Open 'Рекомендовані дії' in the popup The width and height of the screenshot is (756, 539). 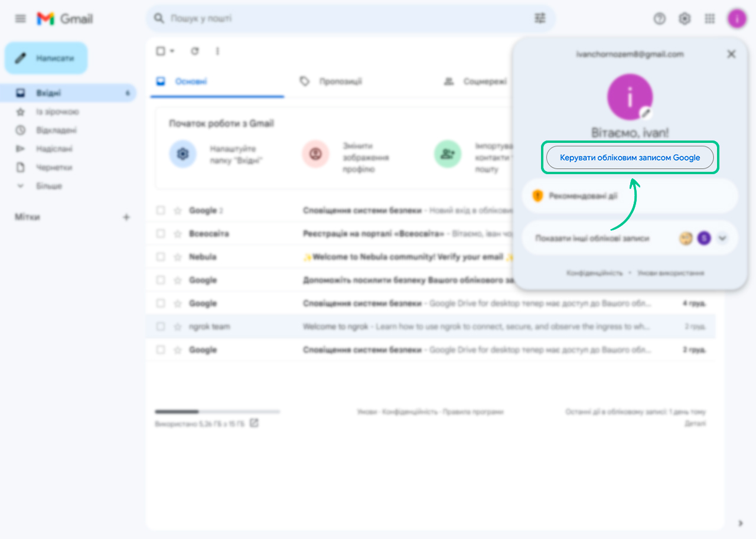click(x=630, y=195)
